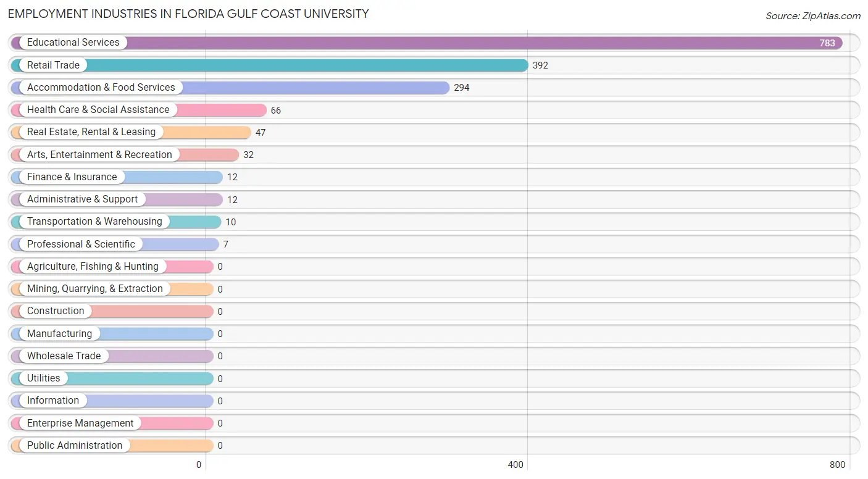Select the Enterprise Management label
Screen dimensions: 868x479
[80, 423]
